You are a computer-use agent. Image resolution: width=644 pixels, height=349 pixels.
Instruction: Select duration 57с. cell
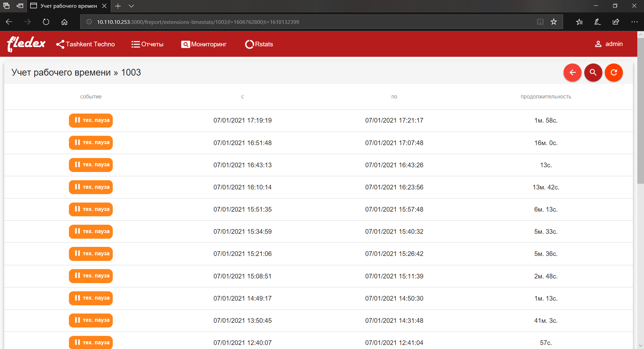tap(546, 343)
